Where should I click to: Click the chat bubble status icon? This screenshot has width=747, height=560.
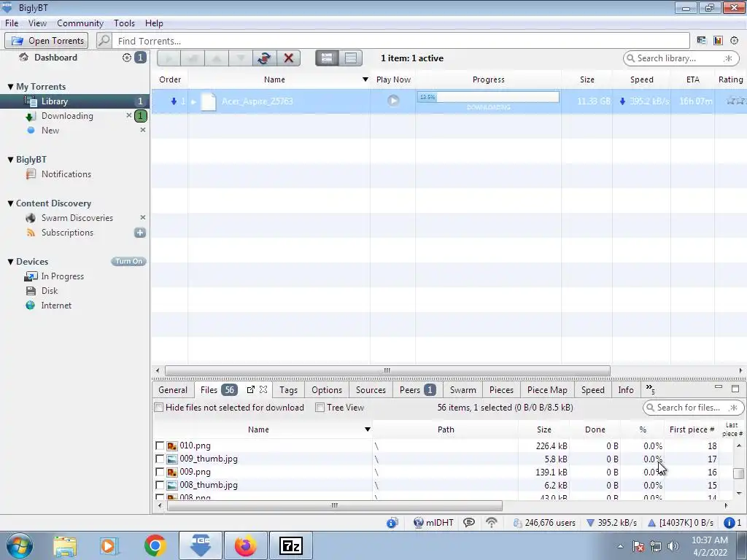(x=469, y=523)
